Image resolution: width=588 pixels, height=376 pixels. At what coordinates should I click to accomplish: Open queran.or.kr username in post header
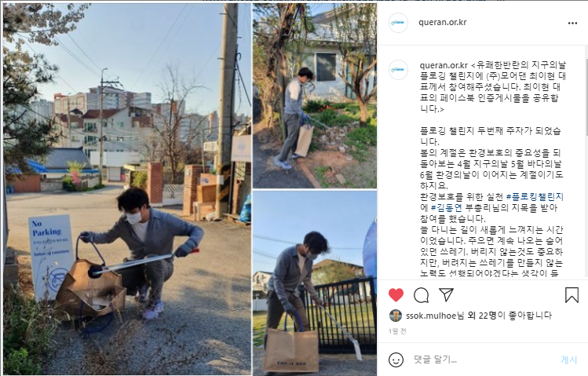[443, 22]
